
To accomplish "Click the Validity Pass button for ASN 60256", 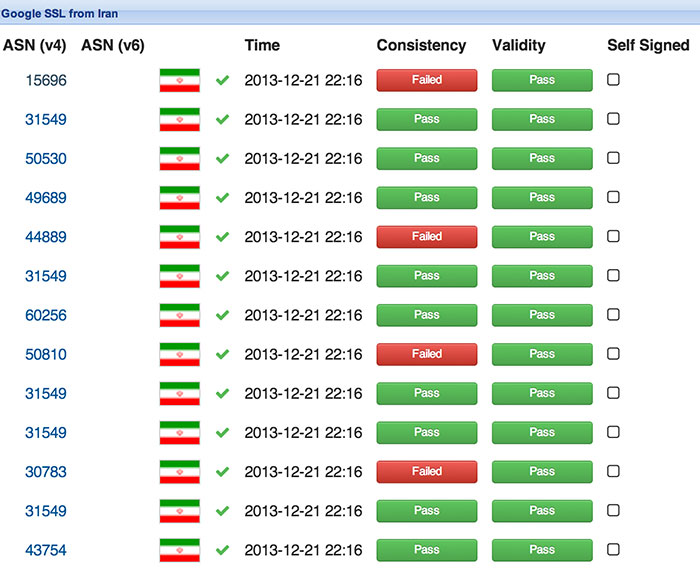I will coord(542,315).
